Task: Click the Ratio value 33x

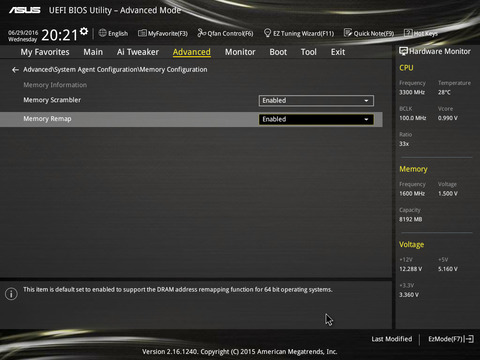Action: click(x=404, y=144)
